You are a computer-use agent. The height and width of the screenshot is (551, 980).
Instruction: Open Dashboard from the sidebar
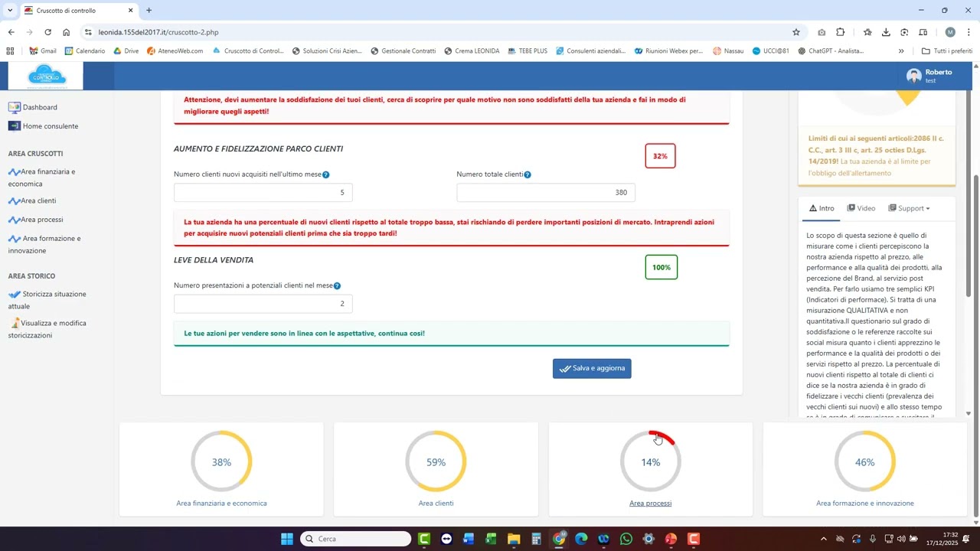tap(39, 107)
